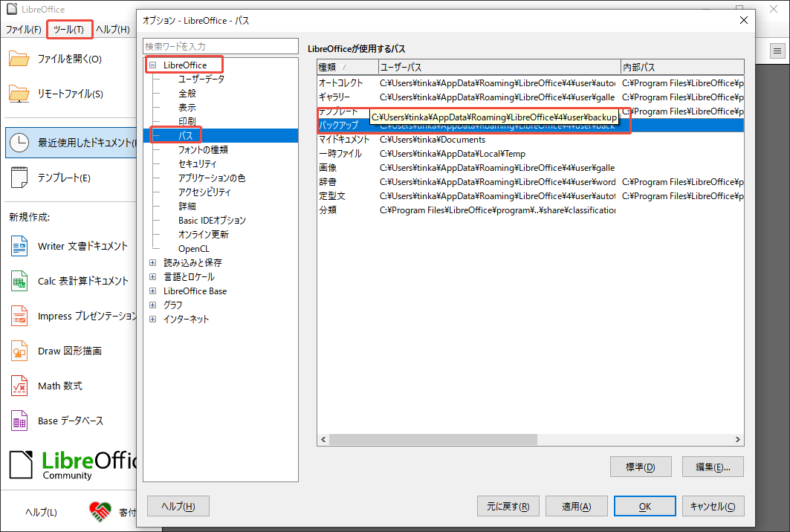Click the horizontal scrollbar thumb in path list

(x=433, y=439)
